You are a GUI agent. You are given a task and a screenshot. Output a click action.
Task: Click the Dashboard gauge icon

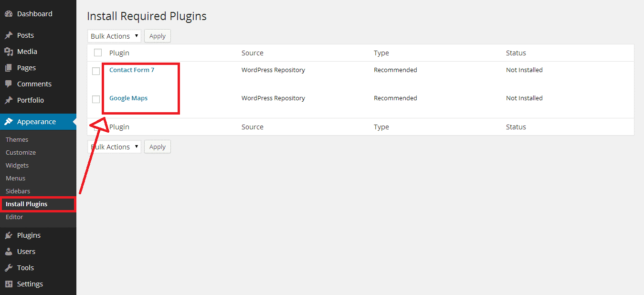pyautogui.click(x=9, y=14)
